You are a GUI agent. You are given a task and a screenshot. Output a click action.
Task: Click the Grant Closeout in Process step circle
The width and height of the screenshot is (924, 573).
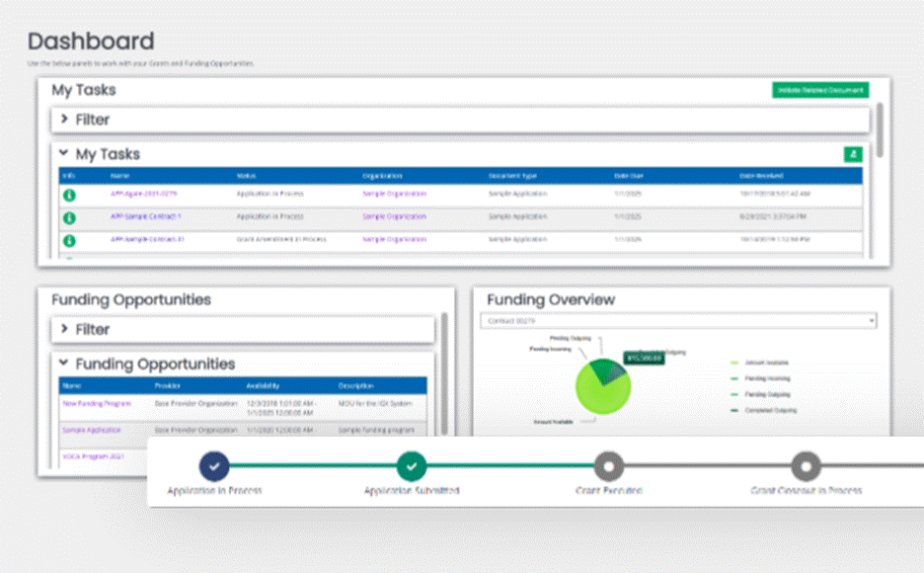pyautogui.click(x=806, y=464)
